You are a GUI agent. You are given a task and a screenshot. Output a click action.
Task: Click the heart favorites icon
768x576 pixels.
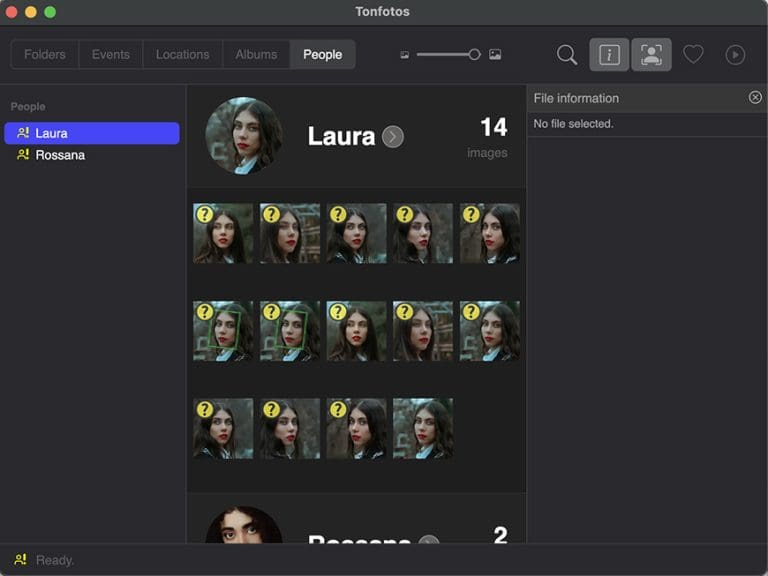[693, 54]
